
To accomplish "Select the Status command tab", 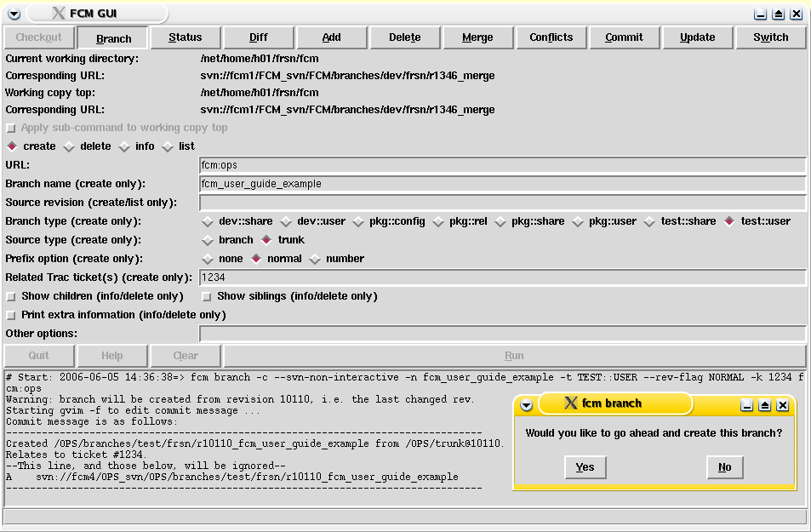I will point(186,37).
